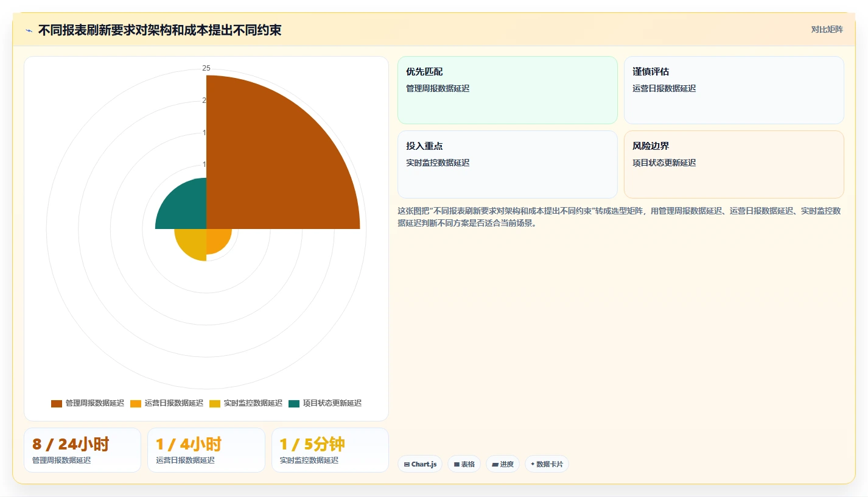
Task: Click the 运营日报数据延迟 legend label
Action: click(x=174, y=403)
